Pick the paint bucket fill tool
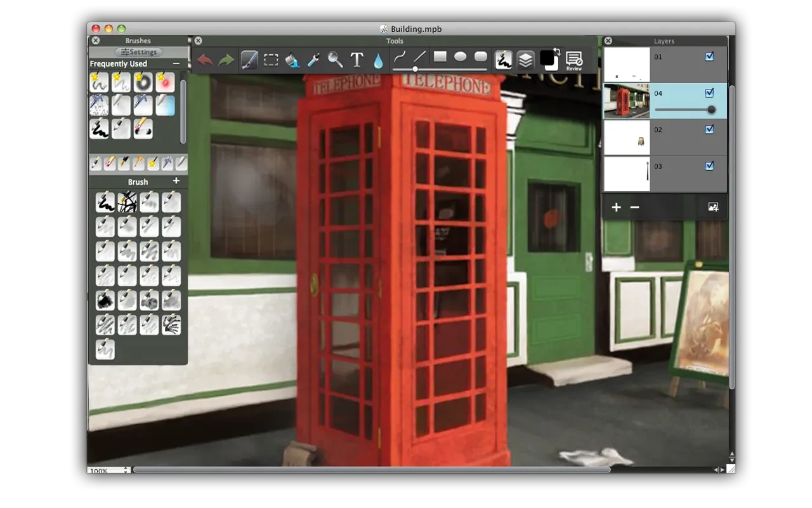The image size is (812, 508). click(292, 60)
